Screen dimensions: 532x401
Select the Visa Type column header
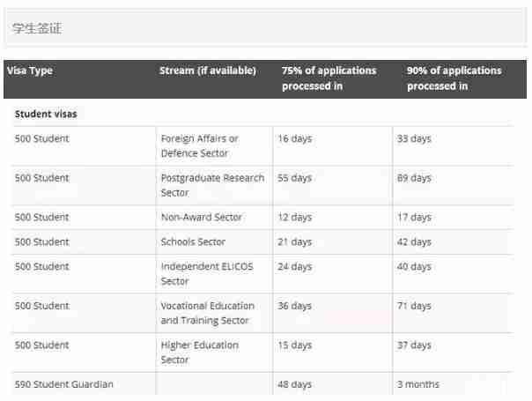click(30, 71)
